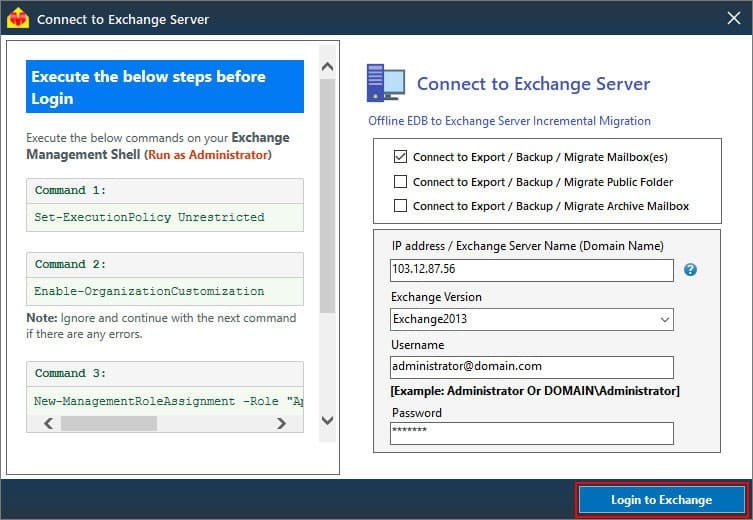
Task: Click the Execute the below steps before Login banner
Action: (x=165, y=86)
